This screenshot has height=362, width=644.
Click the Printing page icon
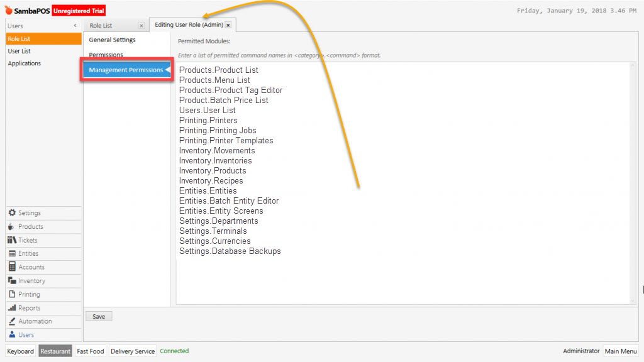12,294
